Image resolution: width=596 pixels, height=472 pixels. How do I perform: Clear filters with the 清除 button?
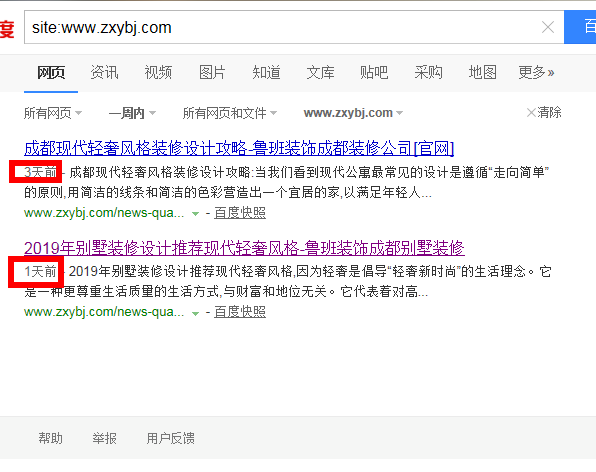coord(544,112)
